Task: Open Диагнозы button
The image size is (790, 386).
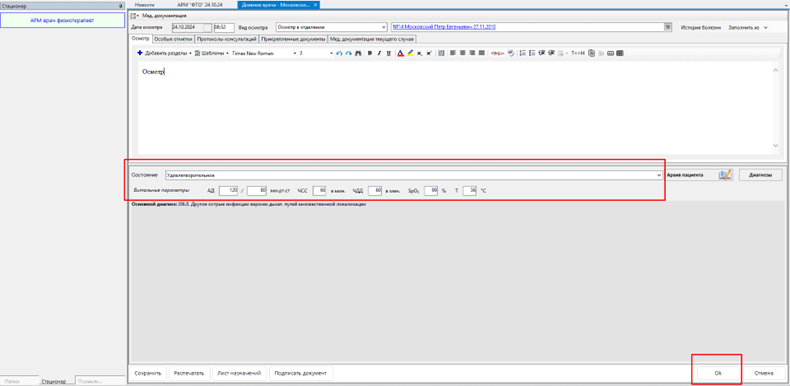Action: coord(760,175)
